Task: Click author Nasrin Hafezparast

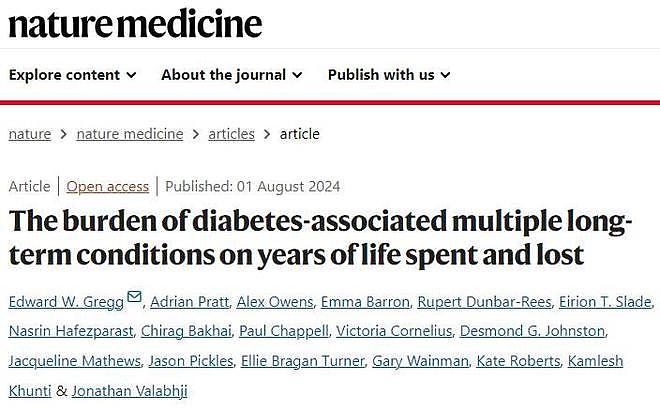Action: (71, 331)
